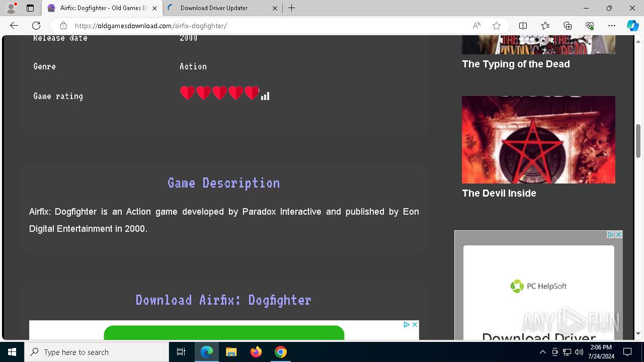Open Microsoft Edge from taskbar
This screenshot has width=644, height=362.
coord(207,352)
